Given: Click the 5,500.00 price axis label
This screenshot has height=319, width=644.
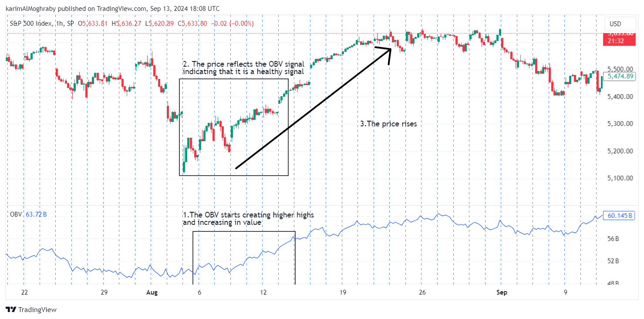Looking at the screenshot, I should point(621,69).
